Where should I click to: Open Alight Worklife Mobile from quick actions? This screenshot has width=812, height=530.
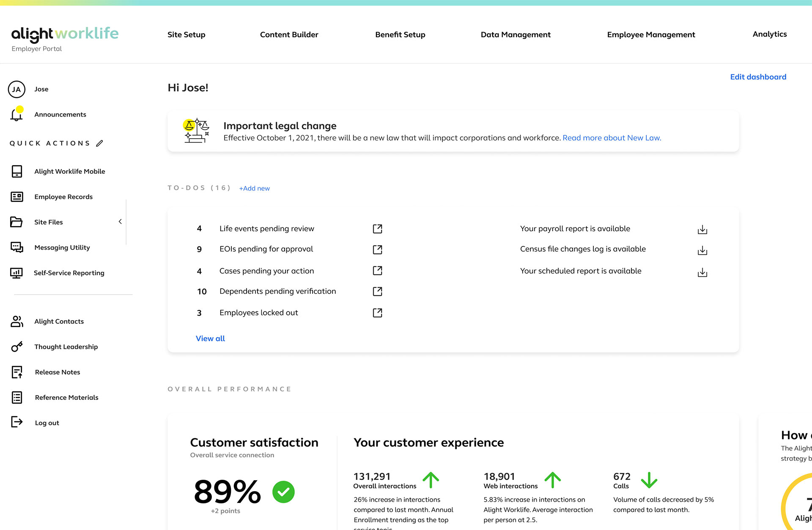click(x=16, y=171)
